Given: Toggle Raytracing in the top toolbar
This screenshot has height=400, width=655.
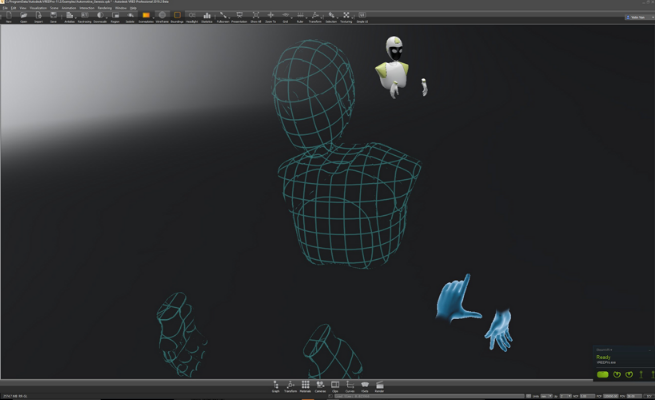Looking at the screenshot, I should [84, 17].
